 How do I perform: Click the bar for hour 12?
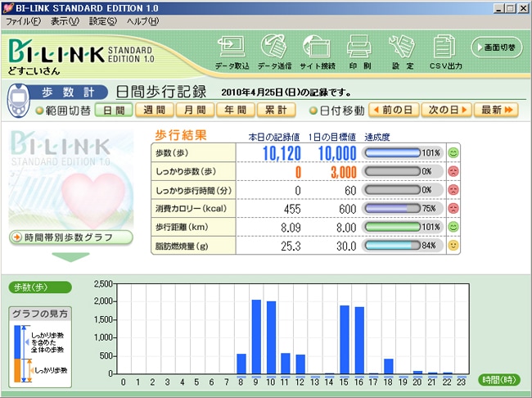tap(300, 364)
